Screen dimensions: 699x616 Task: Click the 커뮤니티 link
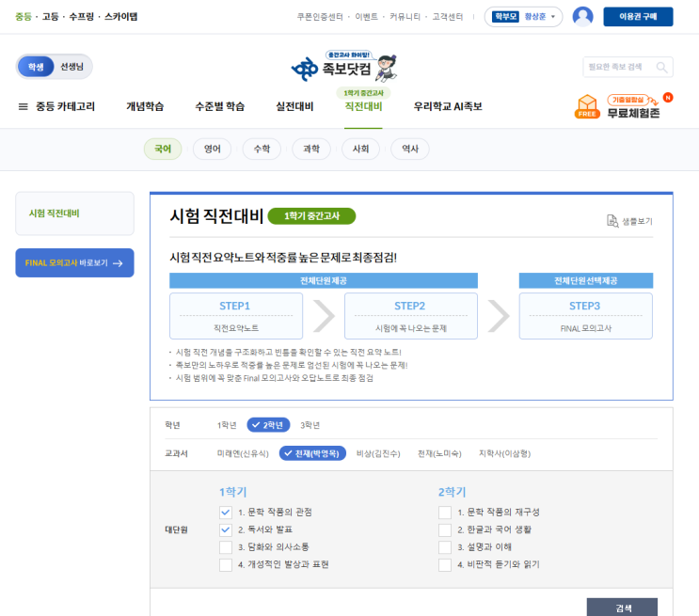[405, 17]
